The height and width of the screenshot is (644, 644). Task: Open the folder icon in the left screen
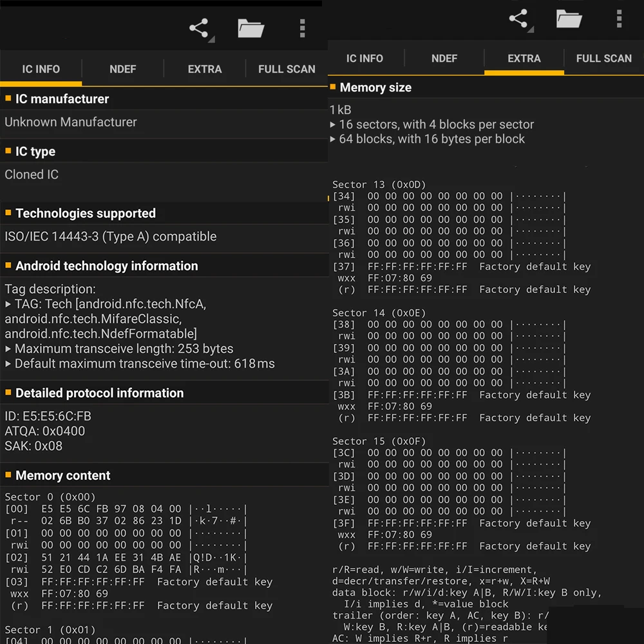251,28
